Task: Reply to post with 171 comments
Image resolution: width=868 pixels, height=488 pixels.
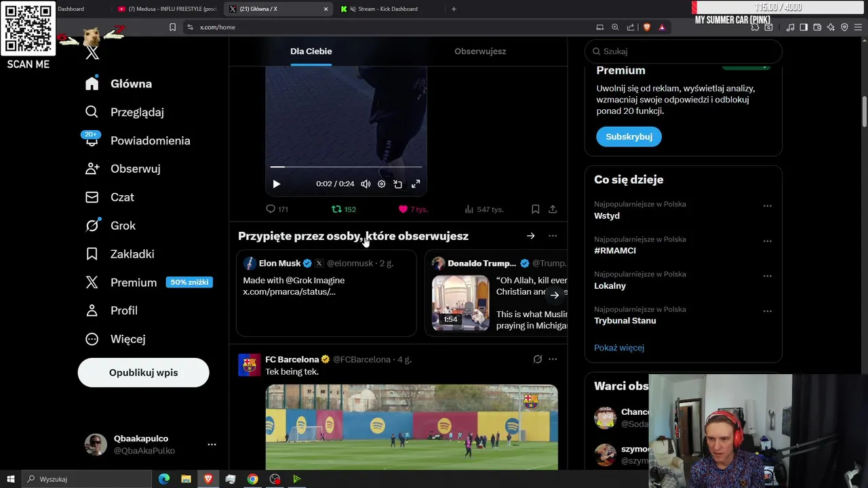Action: pos(277,209)
